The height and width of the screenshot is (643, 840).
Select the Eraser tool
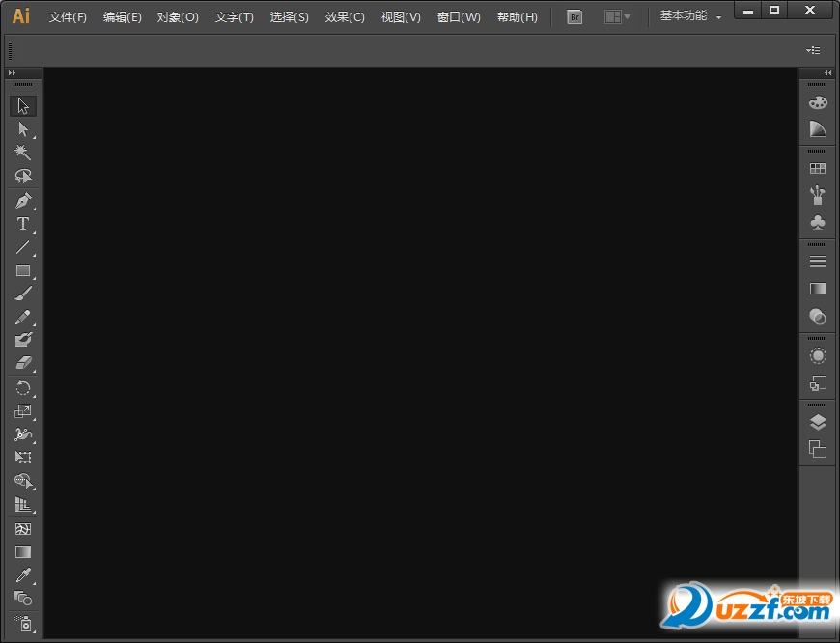pyautogui.click(x=23, y=363)
